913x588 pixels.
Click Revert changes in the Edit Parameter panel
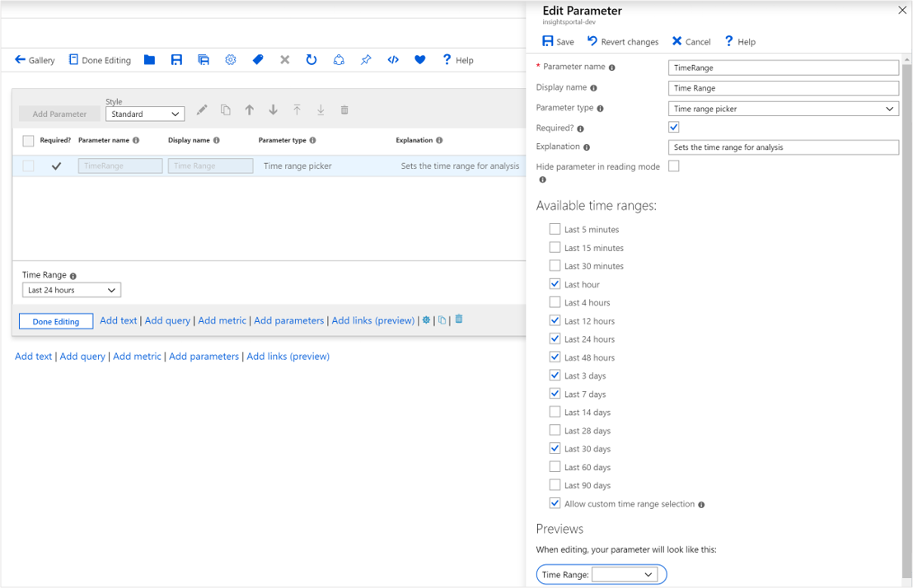(623, 41)
